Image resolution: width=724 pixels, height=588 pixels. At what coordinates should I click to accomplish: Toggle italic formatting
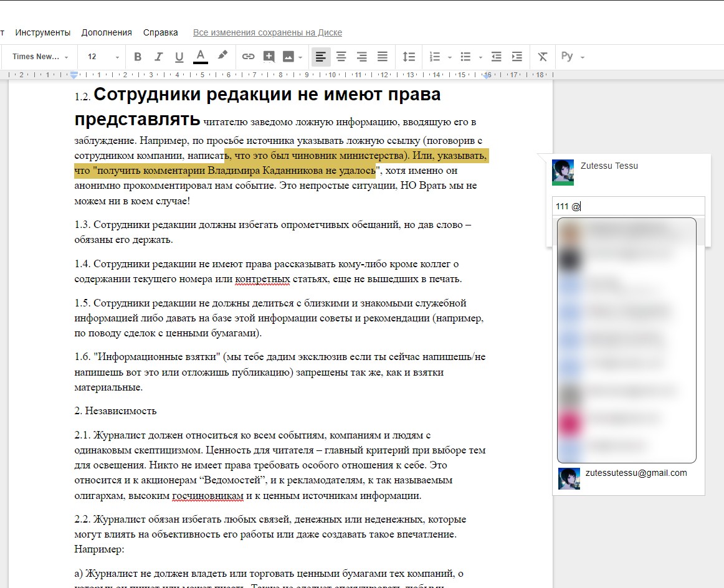click(158, 57)
